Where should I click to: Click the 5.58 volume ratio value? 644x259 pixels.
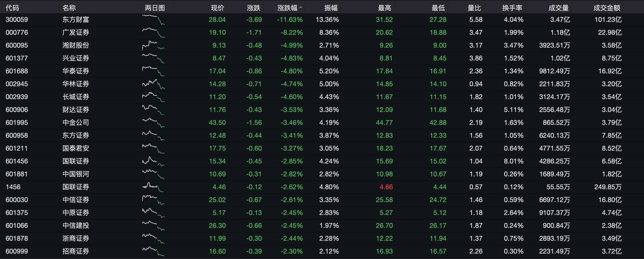pos(476,20)
